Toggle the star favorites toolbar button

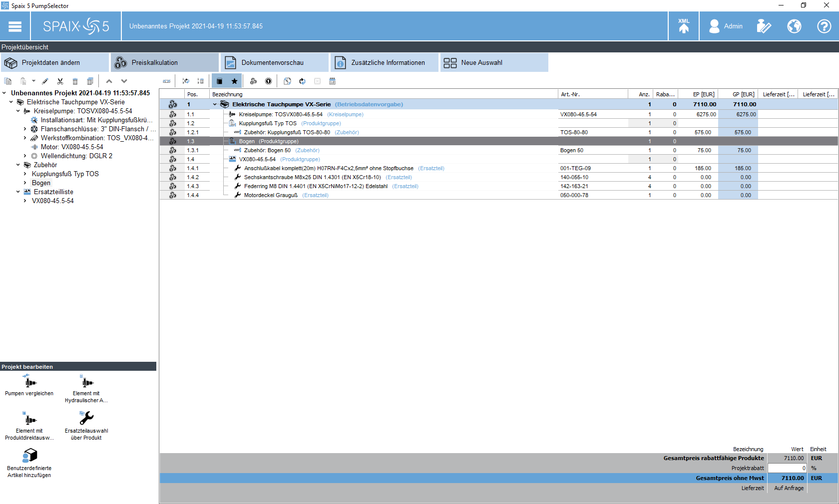tap(234, 81)
